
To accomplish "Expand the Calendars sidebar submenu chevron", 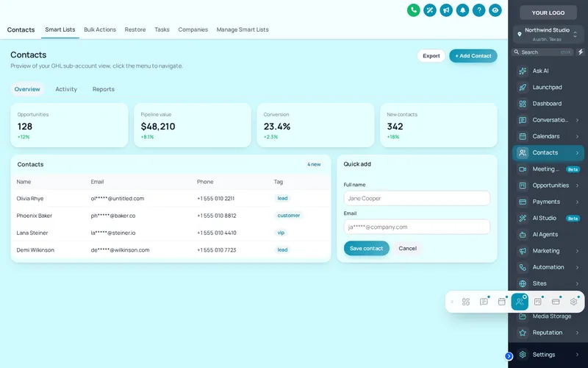I will pyautogui.click(x=577, y=136).
